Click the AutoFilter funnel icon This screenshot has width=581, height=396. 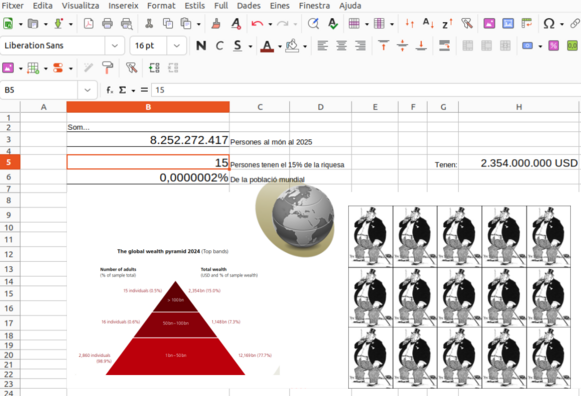(x=467, y=24)
